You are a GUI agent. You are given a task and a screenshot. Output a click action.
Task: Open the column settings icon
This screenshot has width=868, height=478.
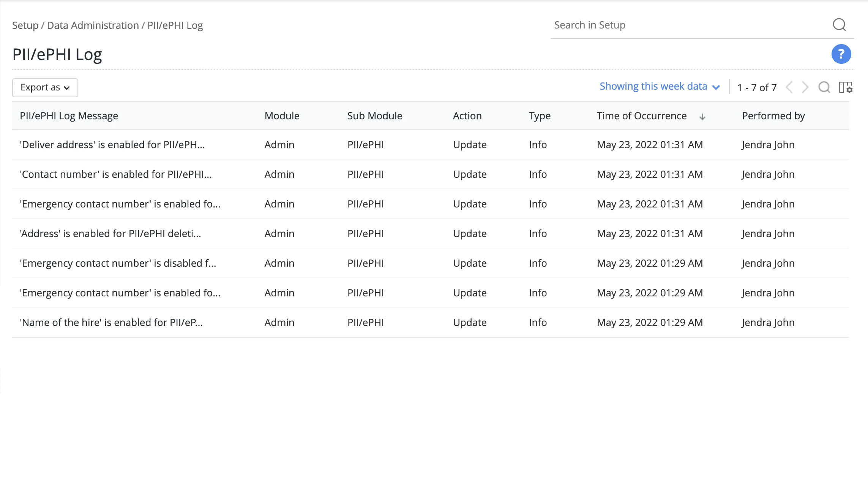pos(846,87)
